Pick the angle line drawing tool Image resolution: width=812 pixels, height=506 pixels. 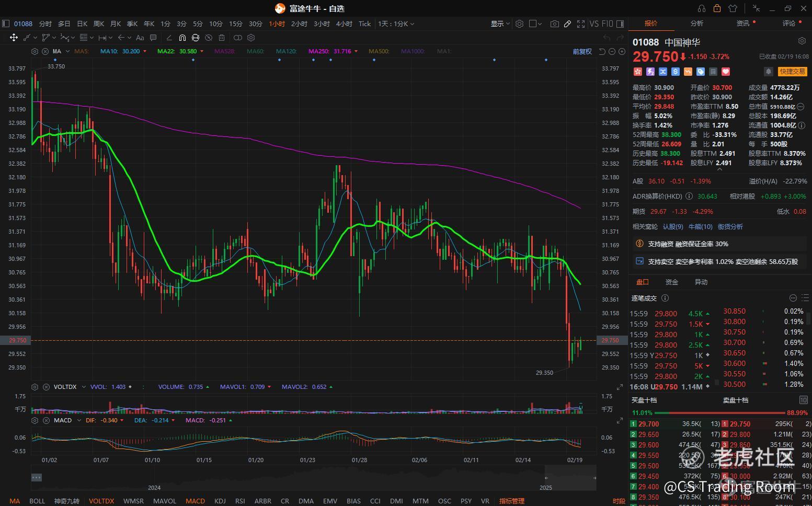169,38
